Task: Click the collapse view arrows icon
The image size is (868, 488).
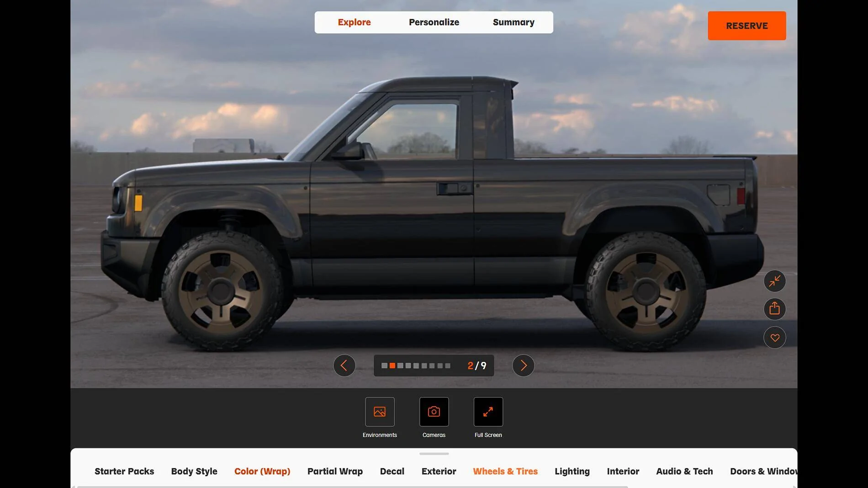Action: click(774, 281)
